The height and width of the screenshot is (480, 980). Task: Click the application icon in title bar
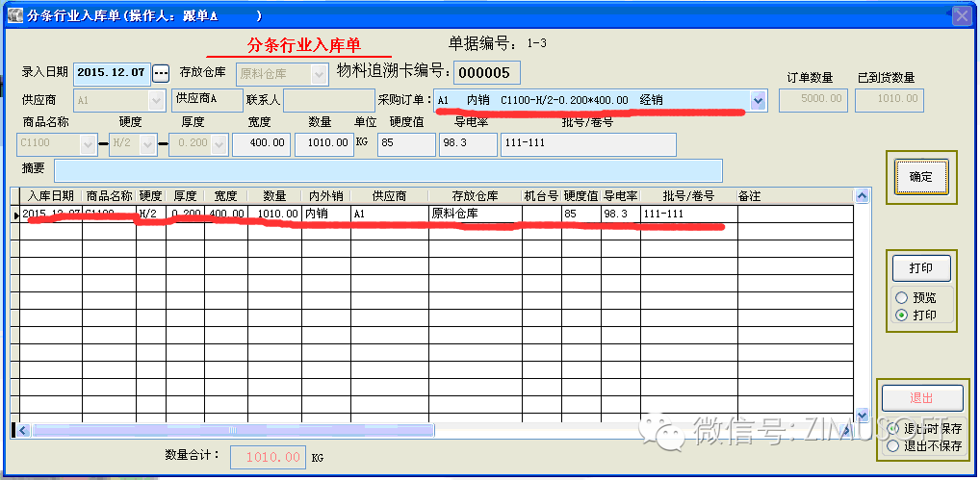(x=14, y=16)
